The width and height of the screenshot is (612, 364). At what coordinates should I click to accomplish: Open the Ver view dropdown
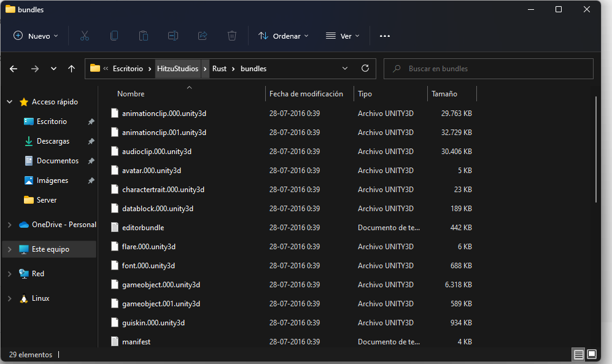click(x=343, y=36)
